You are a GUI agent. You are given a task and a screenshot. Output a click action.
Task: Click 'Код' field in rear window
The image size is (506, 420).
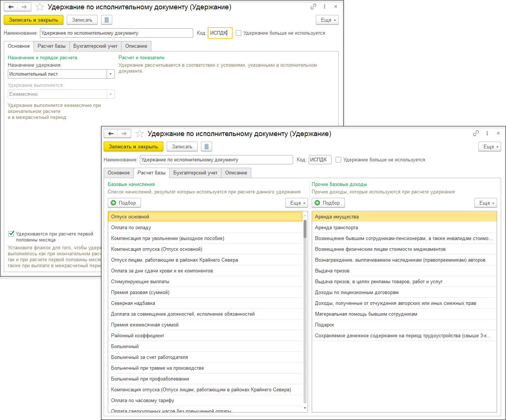220,33
